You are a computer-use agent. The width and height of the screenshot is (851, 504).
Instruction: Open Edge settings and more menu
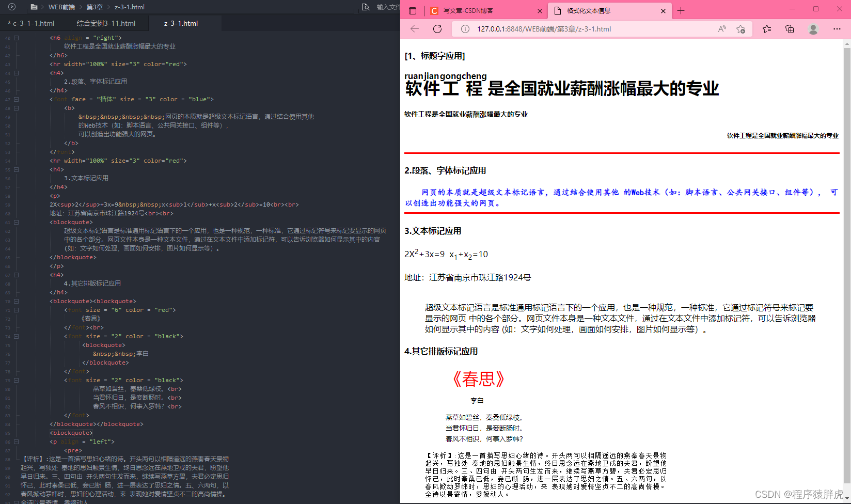click(x=837, y=29)
